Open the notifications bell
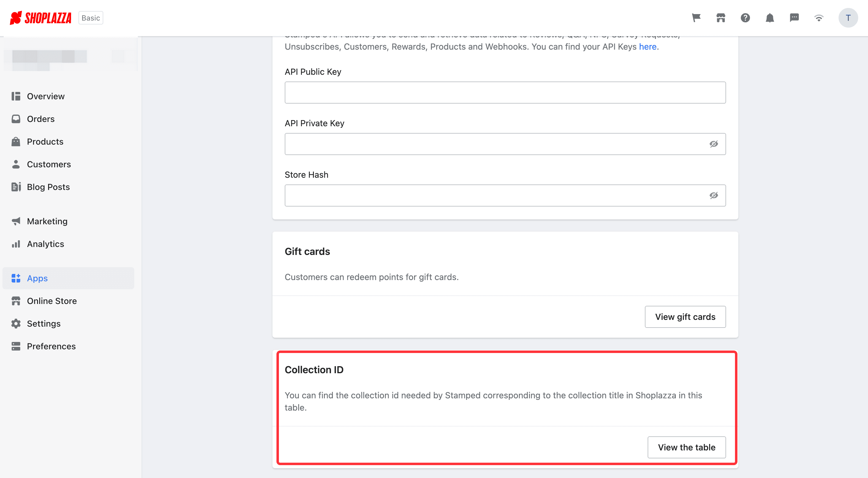 [x=770, y=18]
